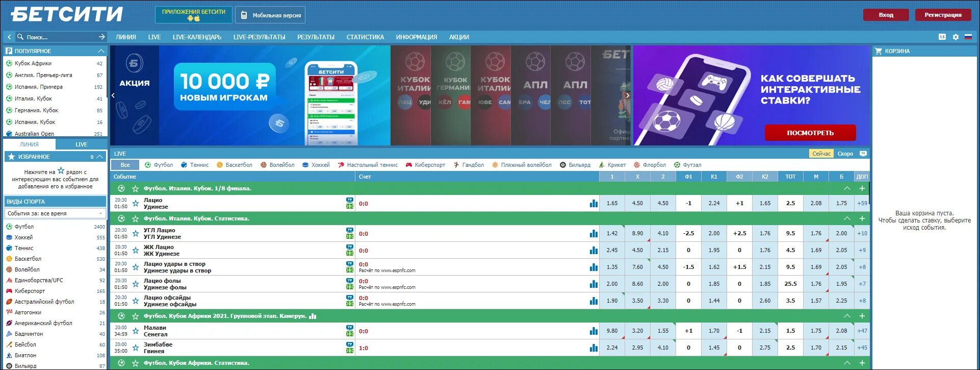The width and height of the screenshot is (980, 370).
Task: Switch live filter to Скоро
Action: 845,154
